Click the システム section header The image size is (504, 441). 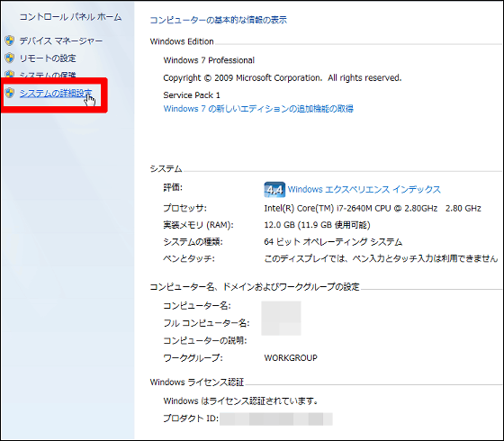166,169
